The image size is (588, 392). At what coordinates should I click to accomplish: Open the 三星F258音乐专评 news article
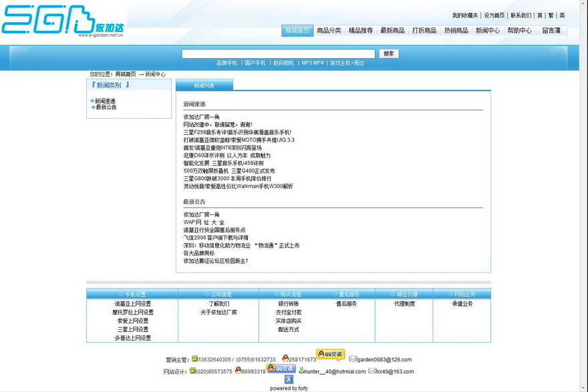pos(237,132)
